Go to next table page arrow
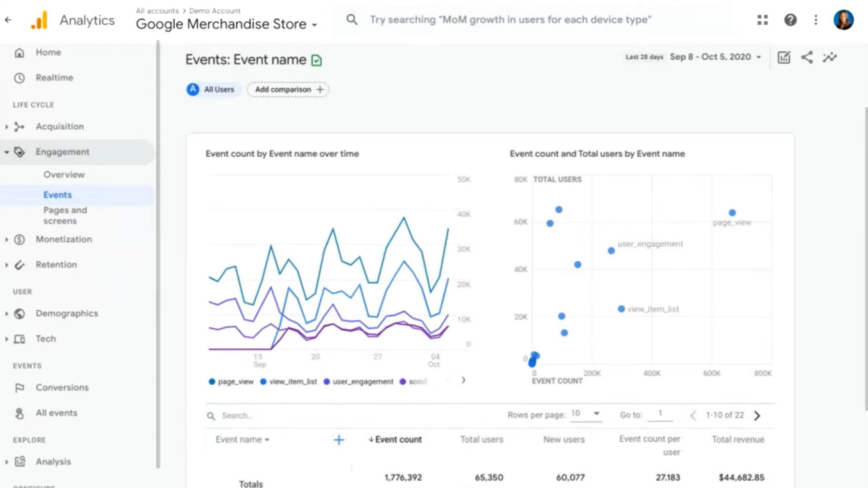The width and height of the screenshot is (868, 488). point(757,415)
